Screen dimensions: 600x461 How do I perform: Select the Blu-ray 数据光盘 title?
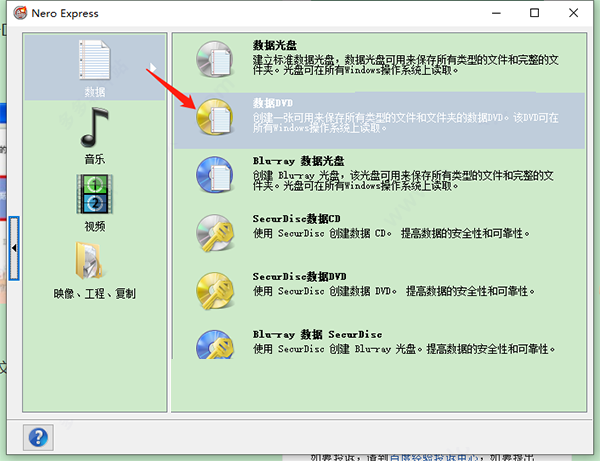click(x=298, y=161)
